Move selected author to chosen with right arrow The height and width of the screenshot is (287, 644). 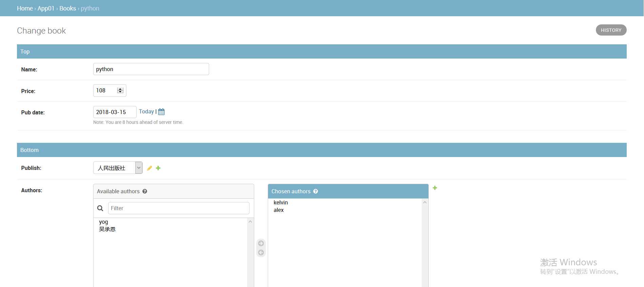tap(261, 243)
